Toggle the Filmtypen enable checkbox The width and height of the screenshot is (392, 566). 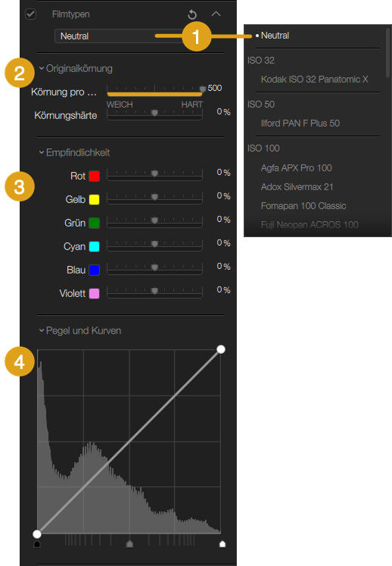pyautogui.click(x=31, y=14)
